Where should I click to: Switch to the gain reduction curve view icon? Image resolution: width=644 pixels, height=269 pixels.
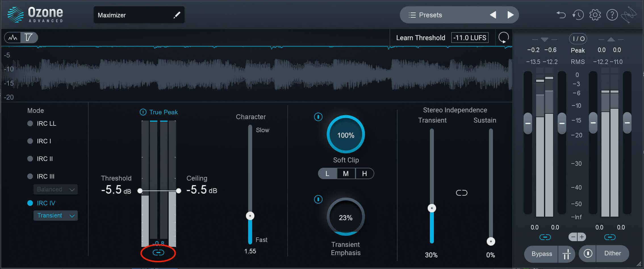tap(29, 38)
